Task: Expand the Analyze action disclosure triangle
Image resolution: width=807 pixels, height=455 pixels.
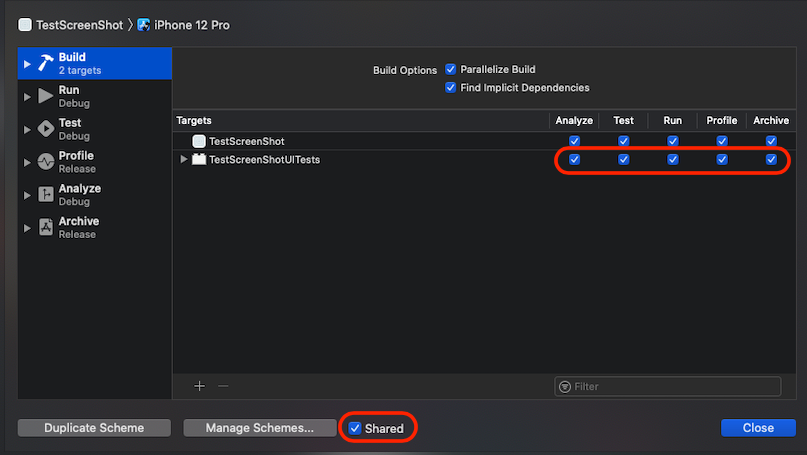Action: point(27,196)
